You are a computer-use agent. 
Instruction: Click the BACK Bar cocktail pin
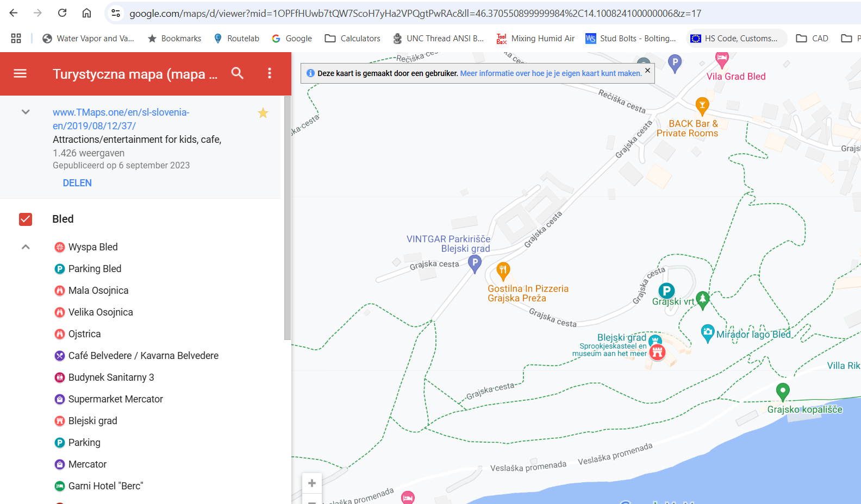point(702,106)
